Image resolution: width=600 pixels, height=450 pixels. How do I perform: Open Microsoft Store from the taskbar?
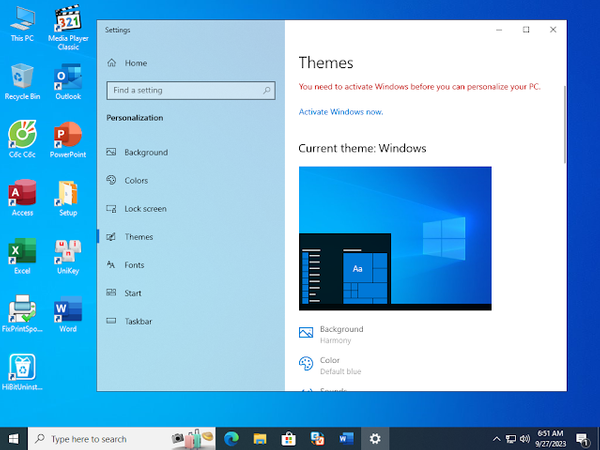pos(289,439)
